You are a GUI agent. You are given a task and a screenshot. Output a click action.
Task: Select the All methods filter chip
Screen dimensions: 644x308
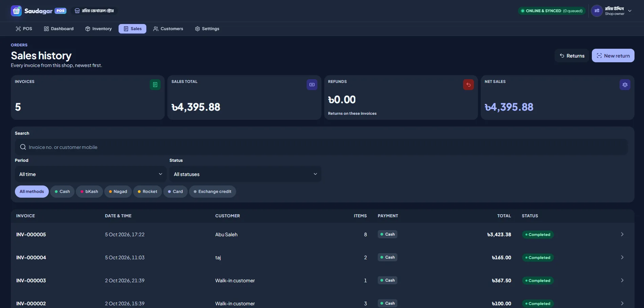(x=32, y=192)
